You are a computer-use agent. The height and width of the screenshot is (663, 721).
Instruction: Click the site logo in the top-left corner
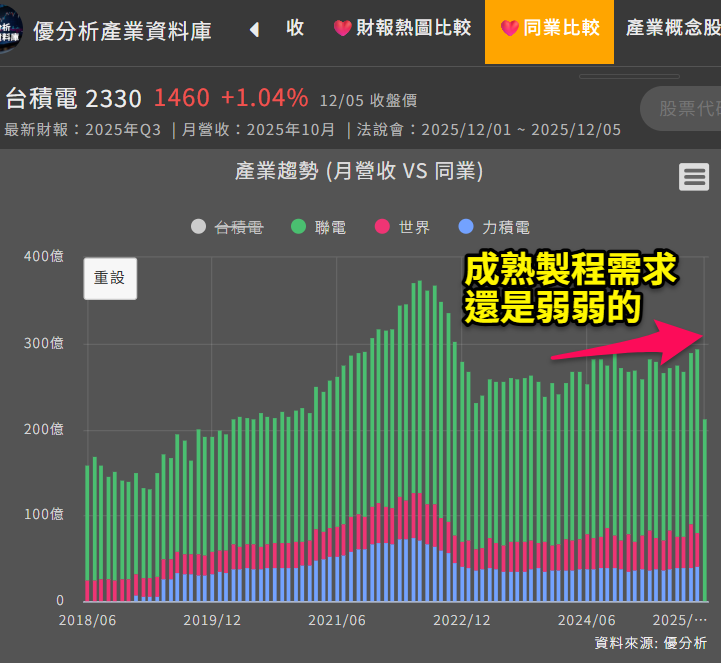pyautogui.click(x=10, y=30)
